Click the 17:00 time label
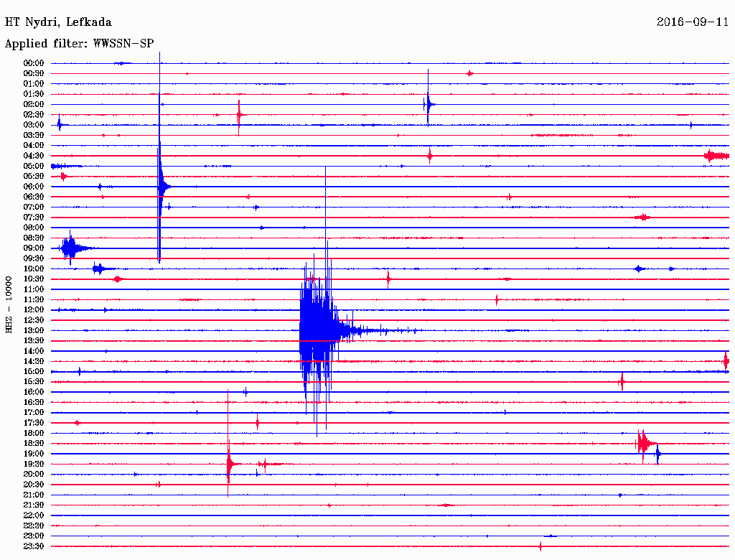 [x=34, y=413]
